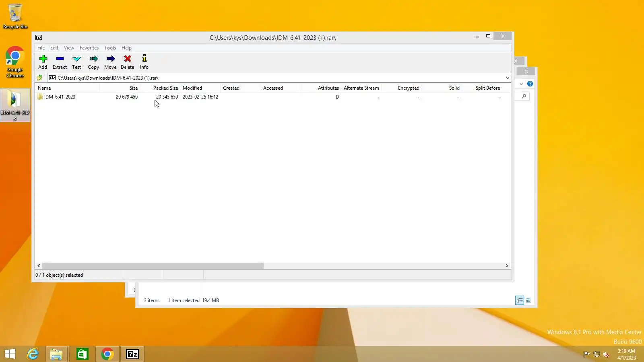This screenshot has height=362, width=644.
Task: Click packed size value 20 345 659
Action: point(167,97)
